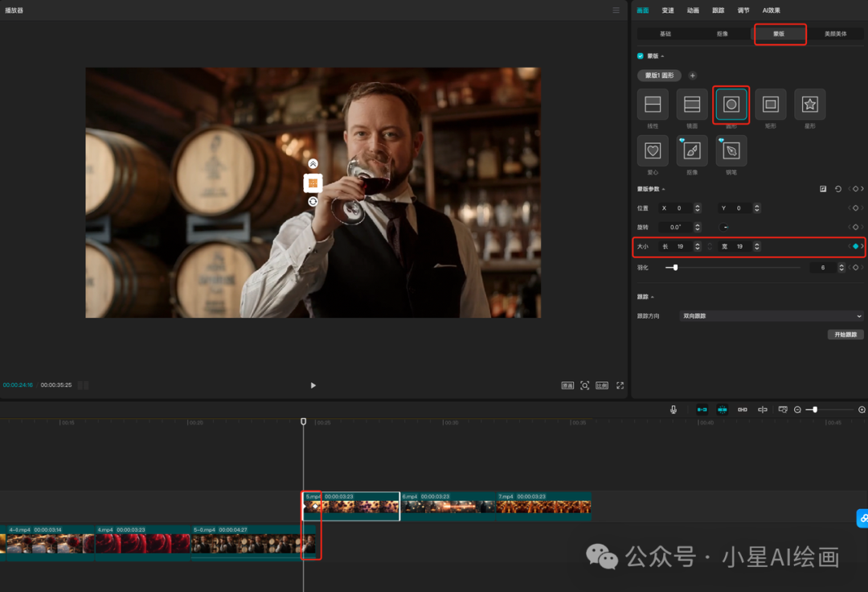This screenshot has width=868, height=592.
Task: Select the 圆形 circle mask shape
Action: point(731,104)
